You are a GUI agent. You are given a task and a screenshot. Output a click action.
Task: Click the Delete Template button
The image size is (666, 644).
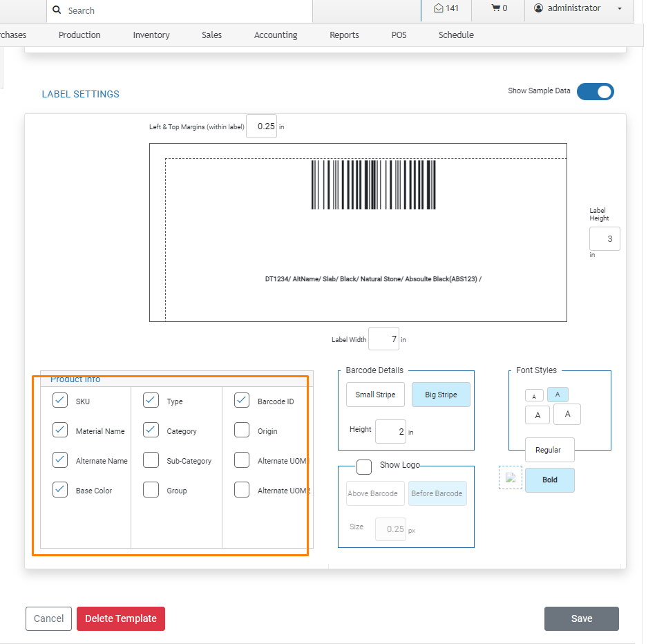tap(121, 618)
